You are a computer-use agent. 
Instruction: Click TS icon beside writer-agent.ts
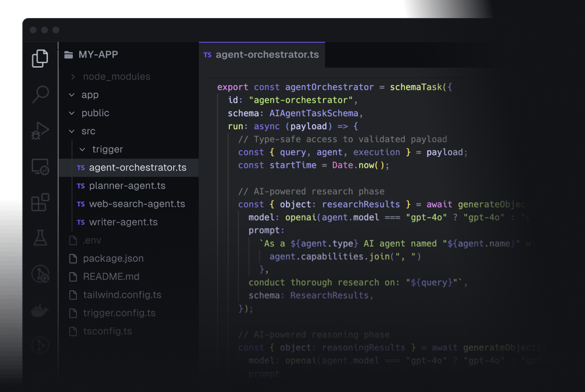tap(81, 223)
